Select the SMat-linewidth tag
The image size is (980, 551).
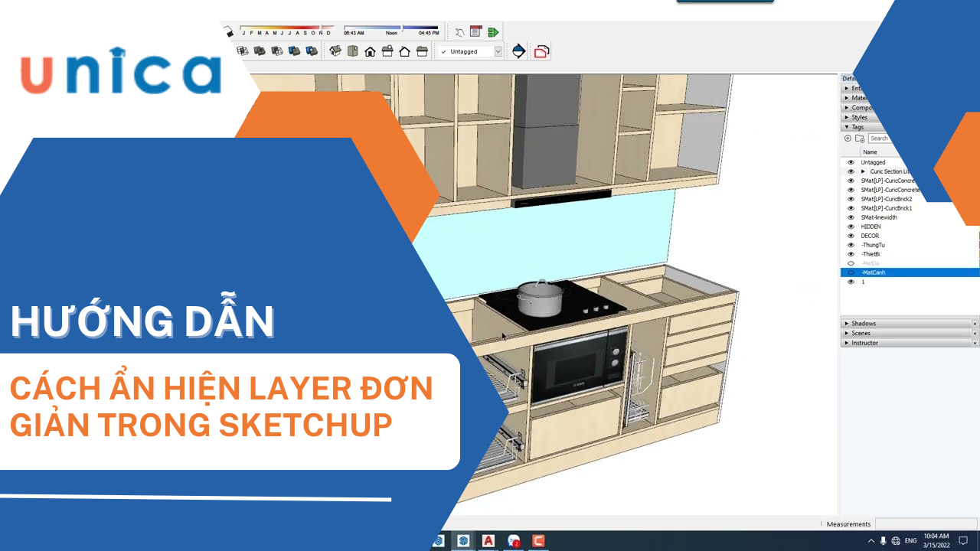[x=879, y=217]
